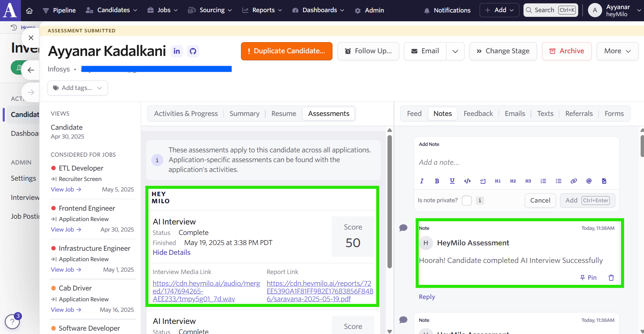Toggle the 'Is note private?' checkbox

(466, 201)
